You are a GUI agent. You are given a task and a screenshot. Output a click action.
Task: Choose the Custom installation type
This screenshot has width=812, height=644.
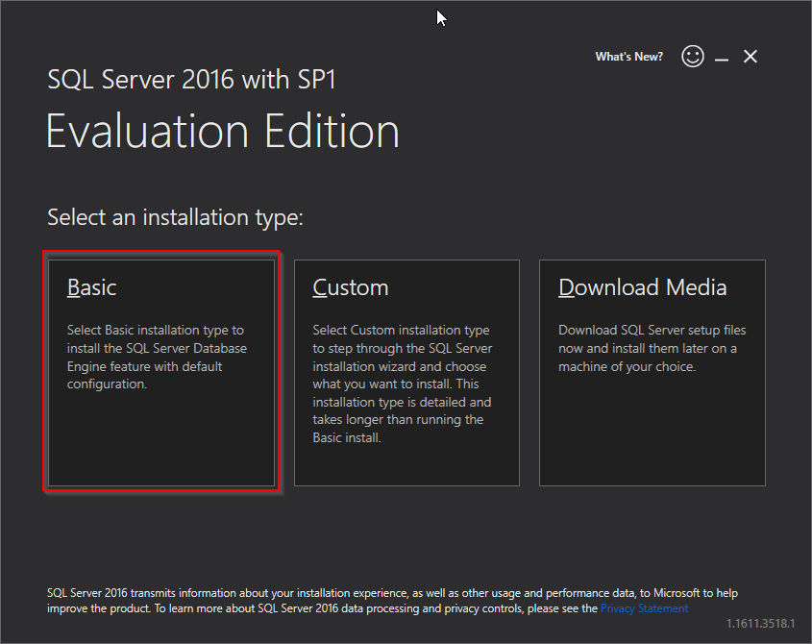pyautogui.click(x=406, y=373)
